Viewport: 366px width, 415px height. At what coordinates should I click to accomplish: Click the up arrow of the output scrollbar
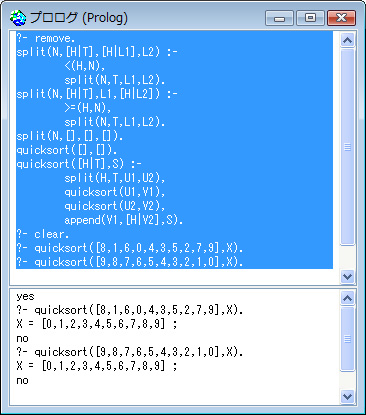pyautogui.click(x=347, y=298)
